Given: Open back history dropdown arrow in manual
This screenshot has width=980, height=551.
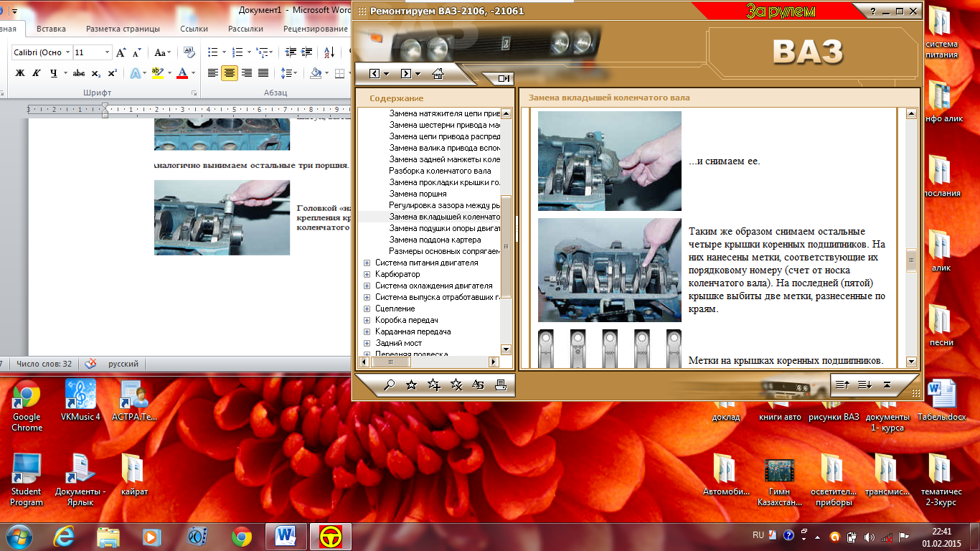Looking at the screenshot, I should [x=387, y=74].
